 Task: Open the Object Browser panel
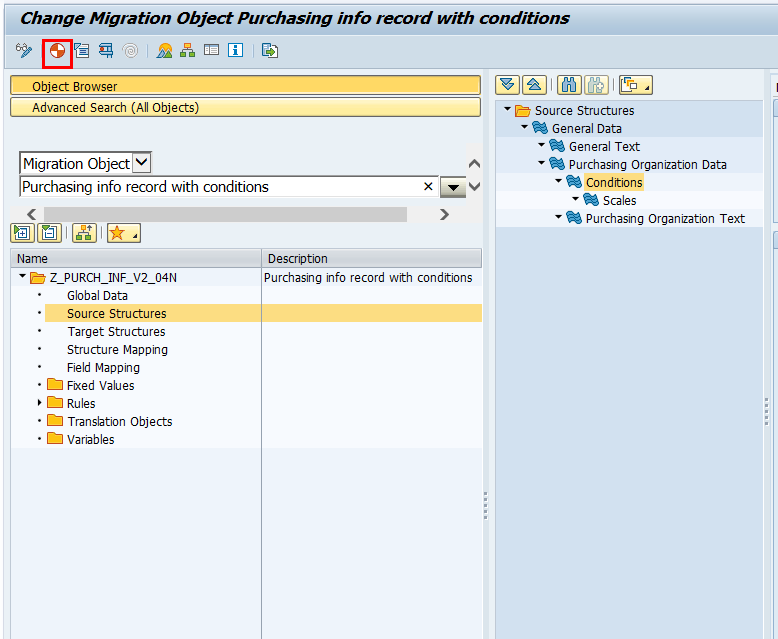coord(245,85)
